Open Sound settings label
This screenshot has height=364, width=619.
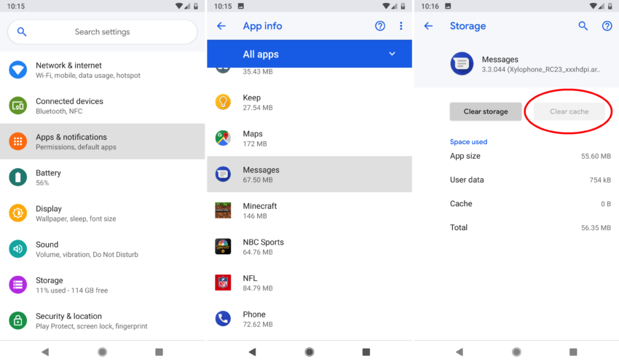point(47,245)
